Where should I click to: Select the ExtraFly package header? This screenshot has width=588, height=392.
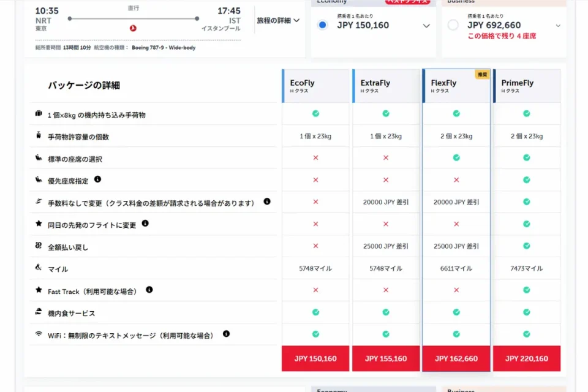(386, 86)
